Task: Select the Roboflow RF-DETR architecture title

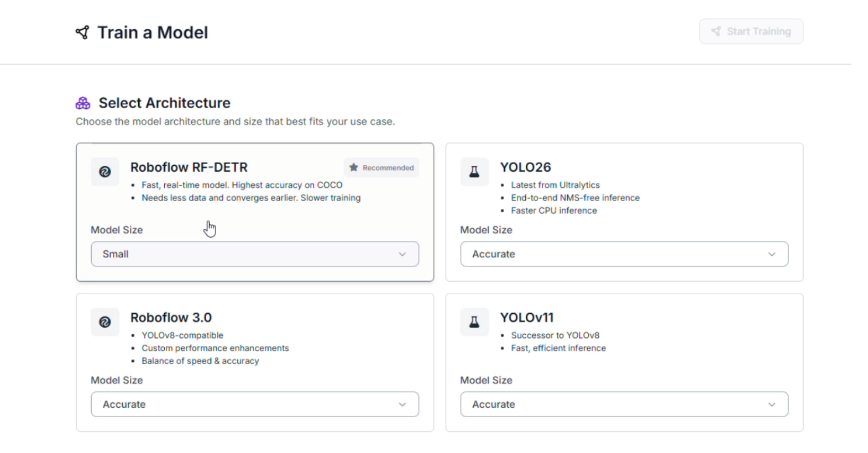Action: [189, 167]
